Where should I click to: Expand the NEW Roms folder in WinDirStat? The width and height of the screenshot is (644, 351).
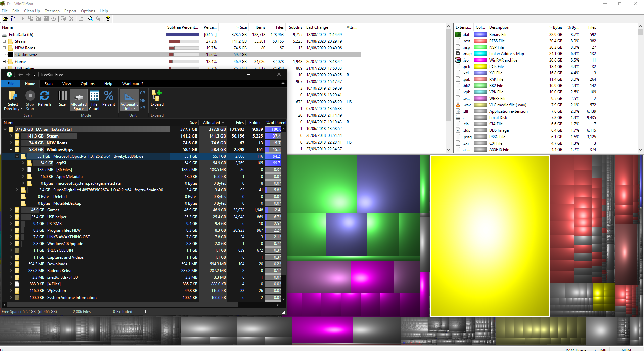coord(4,48)
